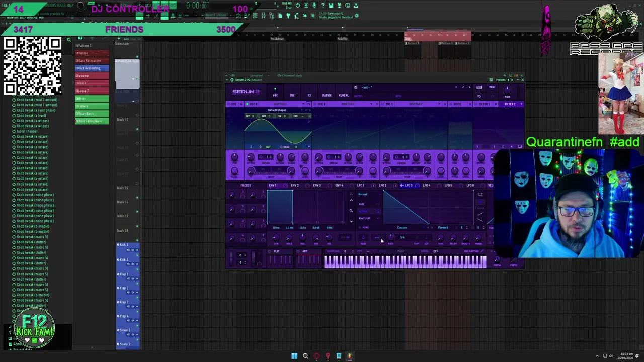The height and width of the screenshot is (362, 644).
Task: Click the FL Studio icon on the taskbar
Action: click(x=350, y=356)
